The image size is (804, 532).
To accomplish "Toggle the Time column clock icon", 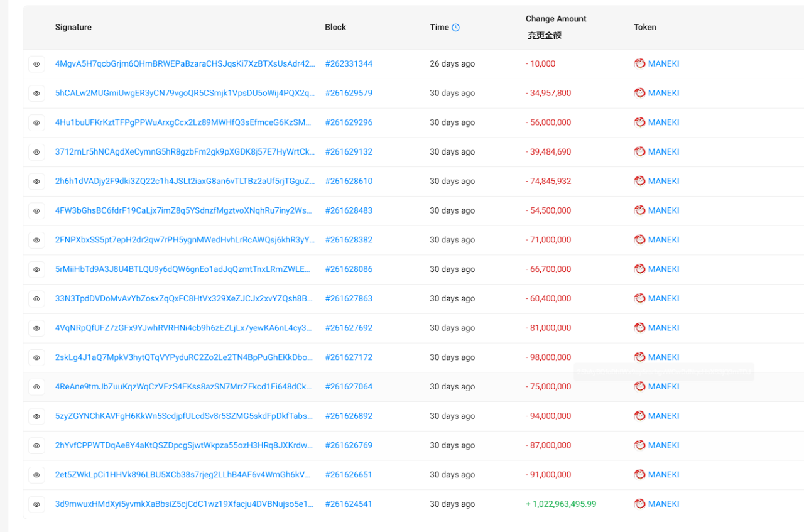I will (456, 28).
